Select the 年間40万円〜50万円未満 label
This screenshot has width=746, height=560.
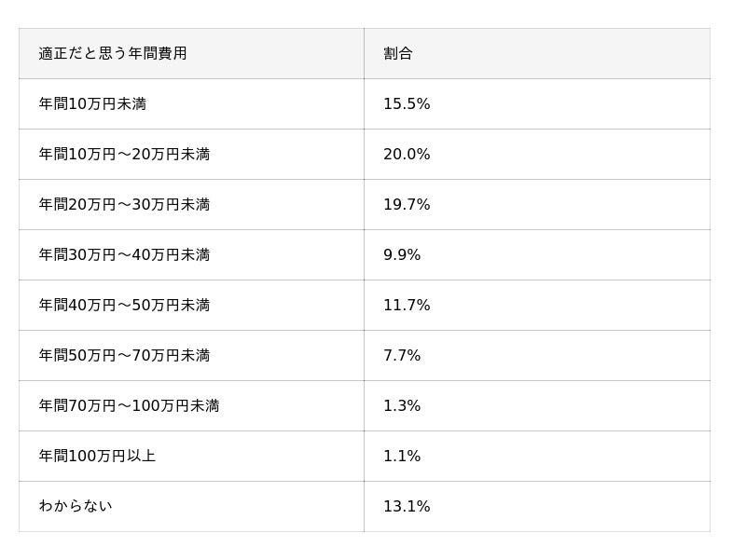[124, 306]
